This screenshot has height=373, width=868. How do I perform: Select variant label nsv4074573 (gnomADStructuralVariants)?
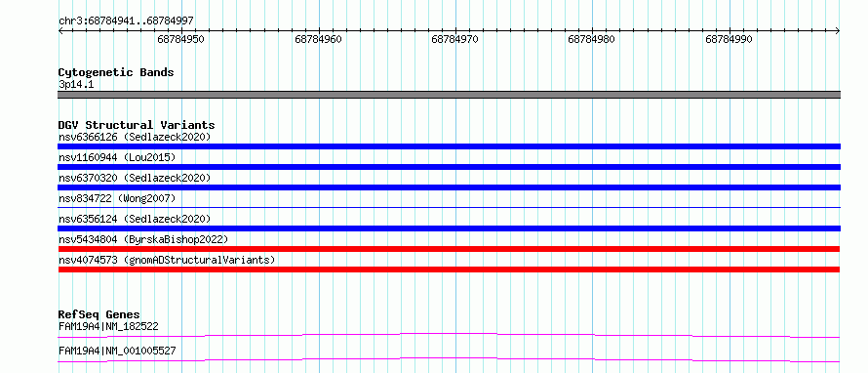pos(167,260)
